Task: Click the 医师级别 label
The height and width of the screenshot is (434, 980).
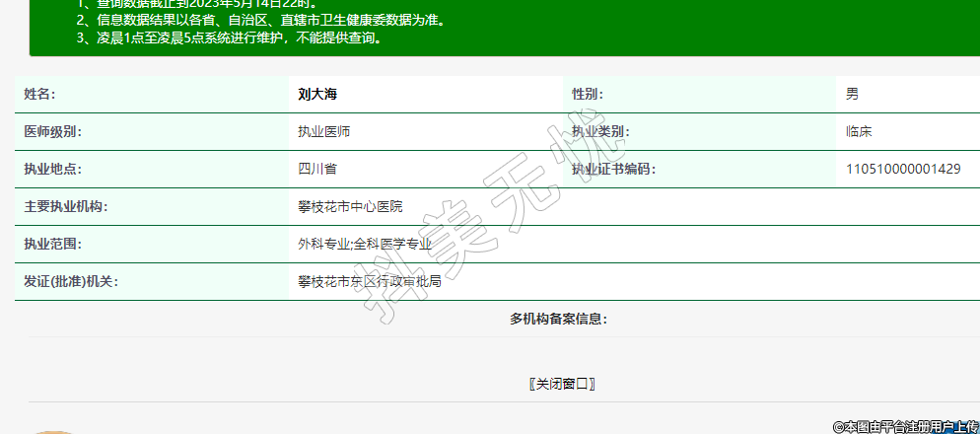Action: (x=53, y=131)
